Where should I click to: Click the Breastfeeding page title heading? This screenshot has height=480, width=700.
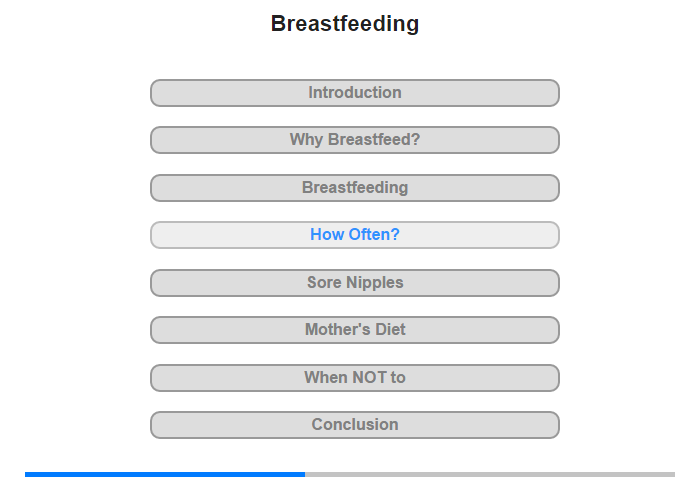tap(345, 23)
